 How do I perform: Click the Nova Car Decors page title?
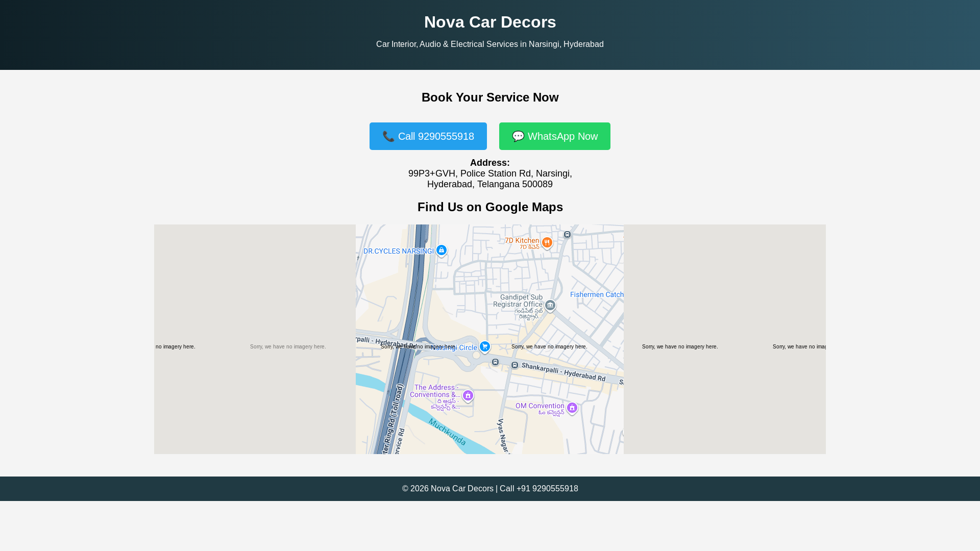(490, 22)
